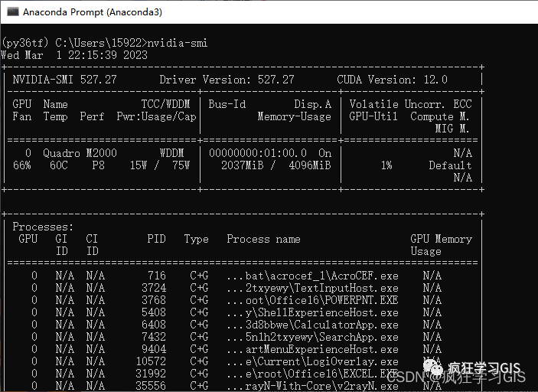Screen dimensions: 538x392
Task: Click the LogiOverlay.exe process name
Action: coord(312,361)
